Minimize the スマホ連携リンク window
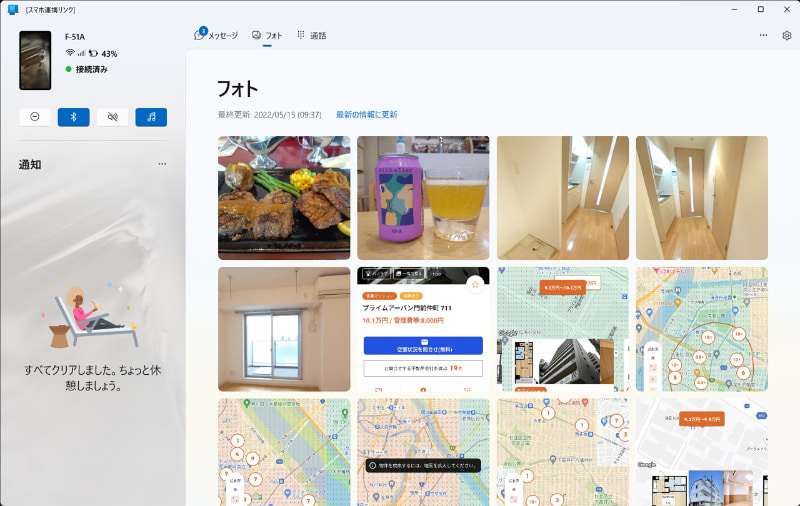 click(734, 9)
